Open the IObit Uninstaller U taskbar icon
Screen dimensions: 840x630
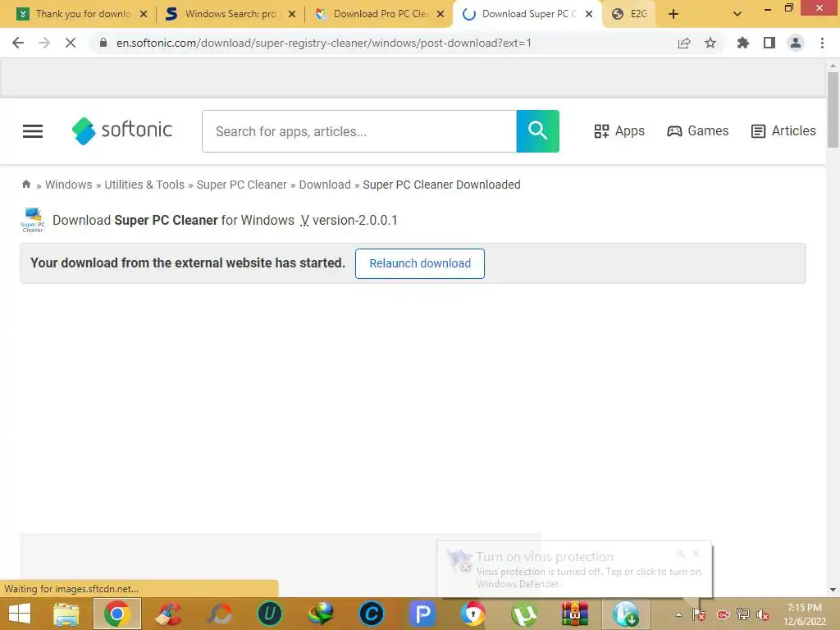tap(270, 614)
